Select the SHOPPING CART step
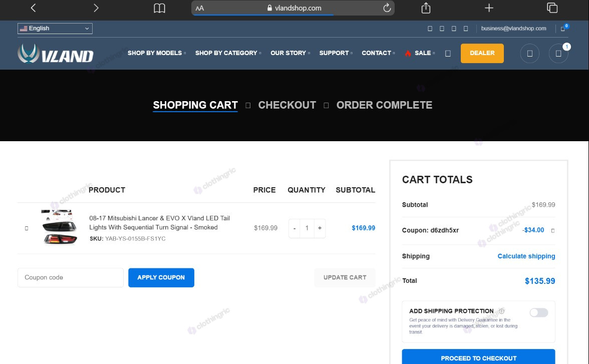 [x=195, y=105]
